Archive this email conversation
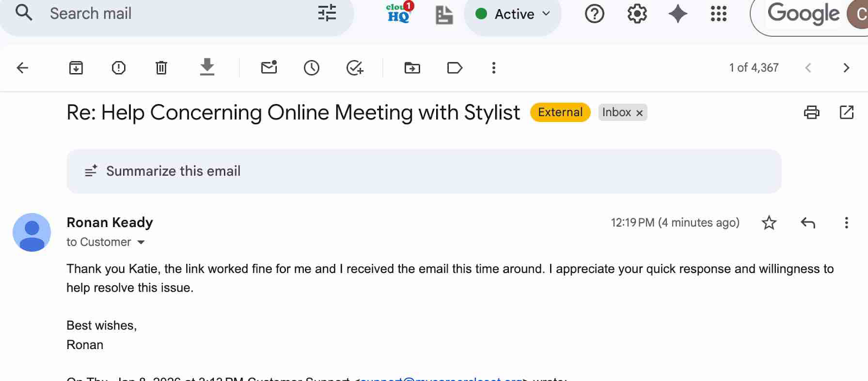This screenshot has height=381, width=868. (x=76, y=68)
